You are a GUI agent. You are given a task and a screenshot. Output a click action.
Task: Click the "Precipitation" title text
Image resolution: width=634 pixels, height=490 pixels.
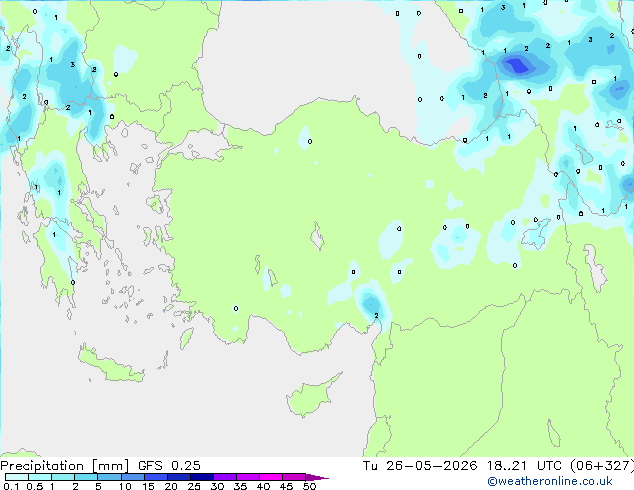(x=42, y=466)
